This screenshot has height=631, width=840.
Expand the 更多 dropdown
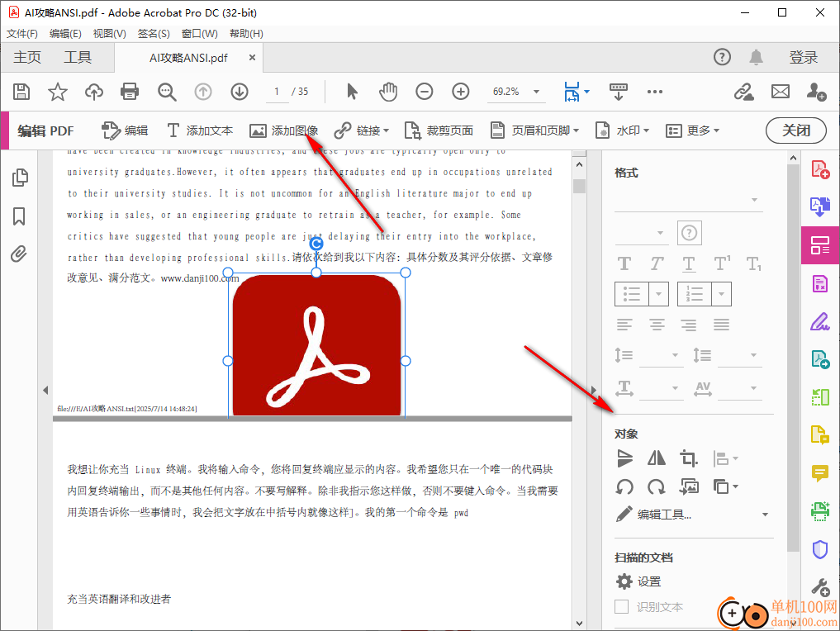pos(716,130)
